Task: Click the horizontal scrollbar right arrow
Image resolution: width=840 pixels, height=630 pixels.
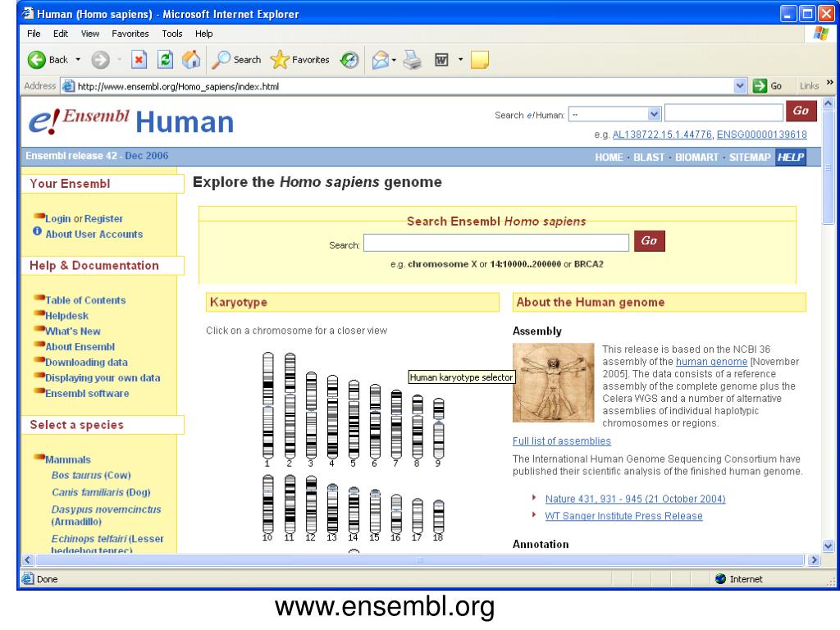Action: click(x=814, y=559)
